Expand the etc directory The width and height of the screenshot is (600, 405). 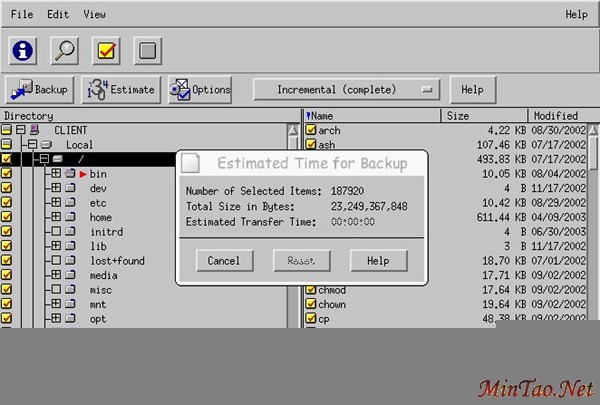click(56, 202)
